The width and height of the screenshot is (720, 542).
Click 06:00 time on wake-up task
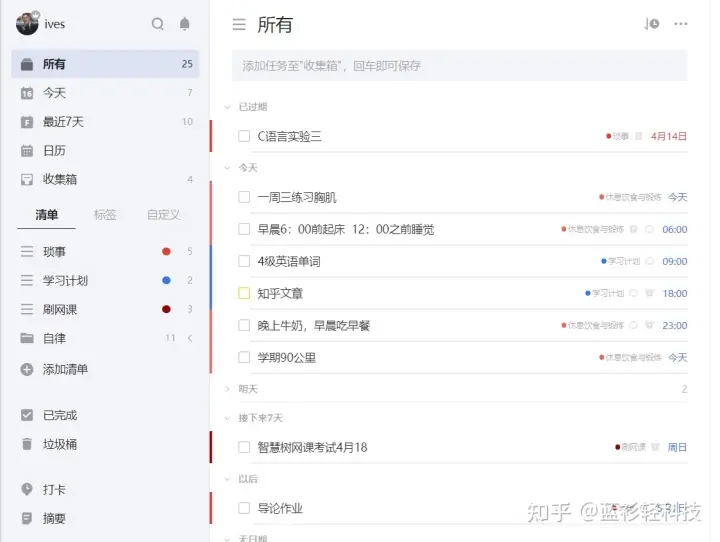coord(675,229)
